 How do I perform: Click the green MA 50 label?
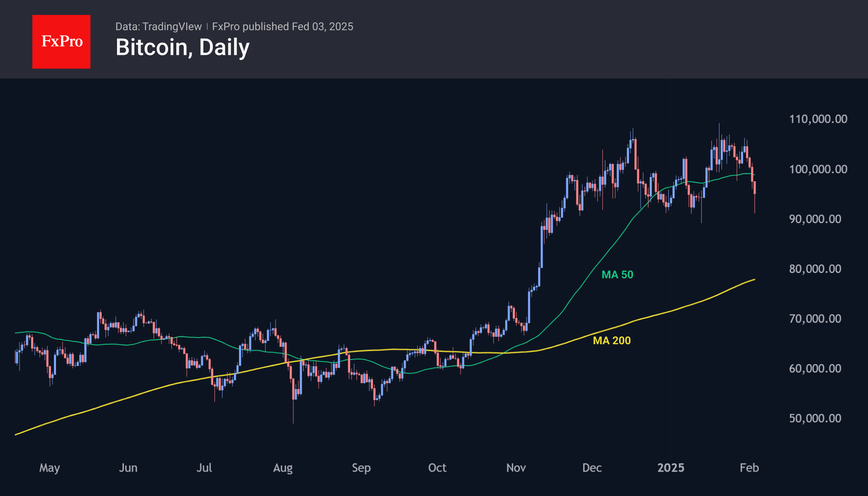pyautogui.click(x=617, y=275)
